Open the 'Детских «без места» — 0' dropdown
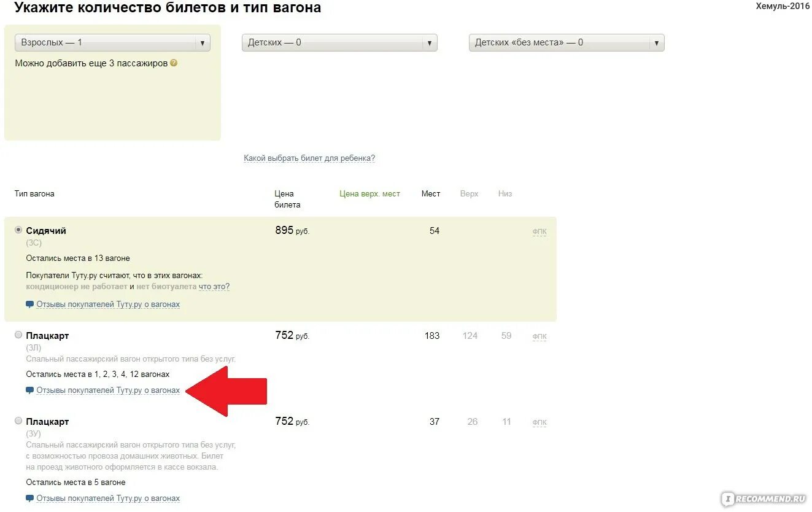 click(x=566, y=42)
